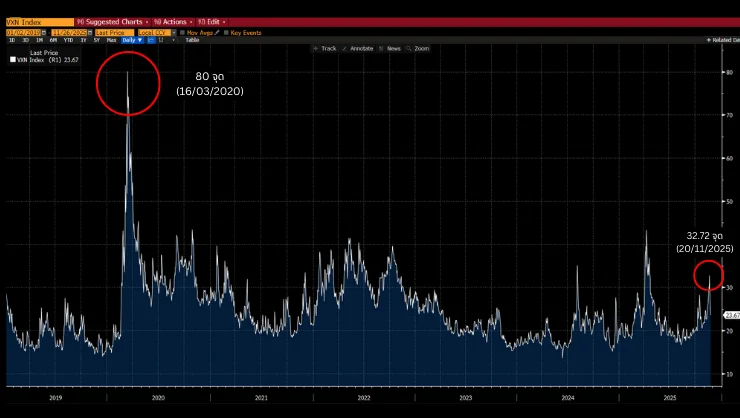740x418 pixels.
Task: Open the end date calendar picker icon
Action: pyautogui.click(x=90, y=33)
